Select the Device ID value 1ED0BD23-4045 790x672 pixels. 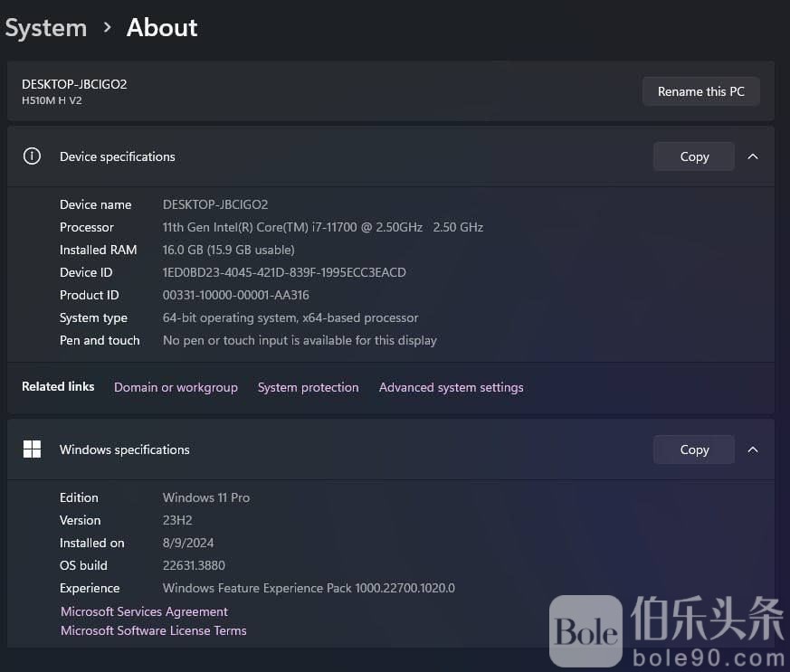284,272
